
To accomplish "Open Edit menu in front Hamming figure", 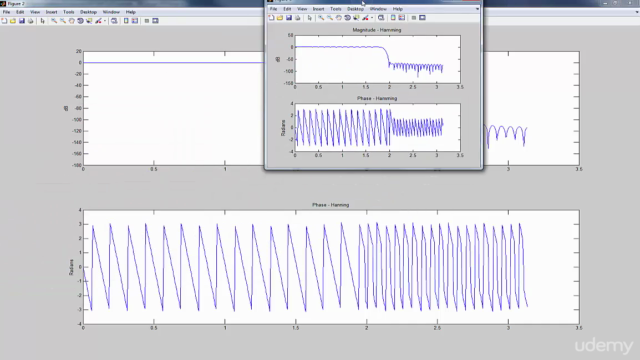I will coord(287,9).
